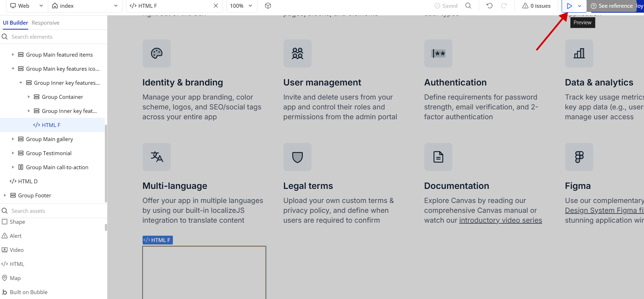Switch to the UI Builder tab

(x=15, y=23)
